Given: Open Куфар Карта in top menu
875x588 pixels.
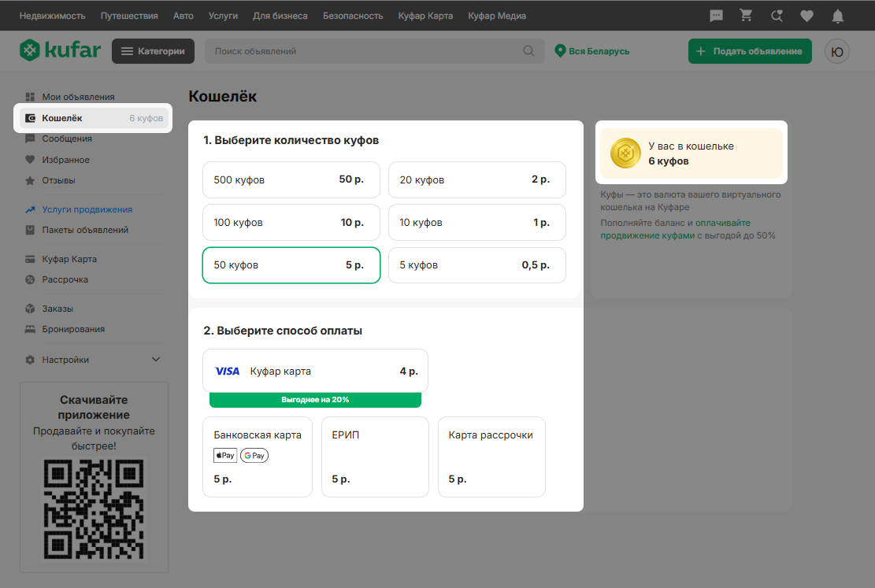Looking at the screenshot, I should (x=425, y=16).
